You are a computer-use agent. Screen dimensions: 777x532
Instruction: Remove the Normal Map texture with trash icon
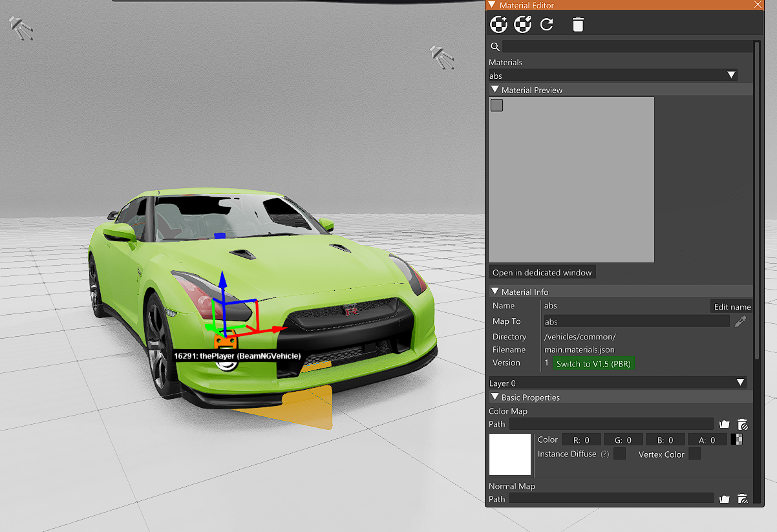pos(743,499)
